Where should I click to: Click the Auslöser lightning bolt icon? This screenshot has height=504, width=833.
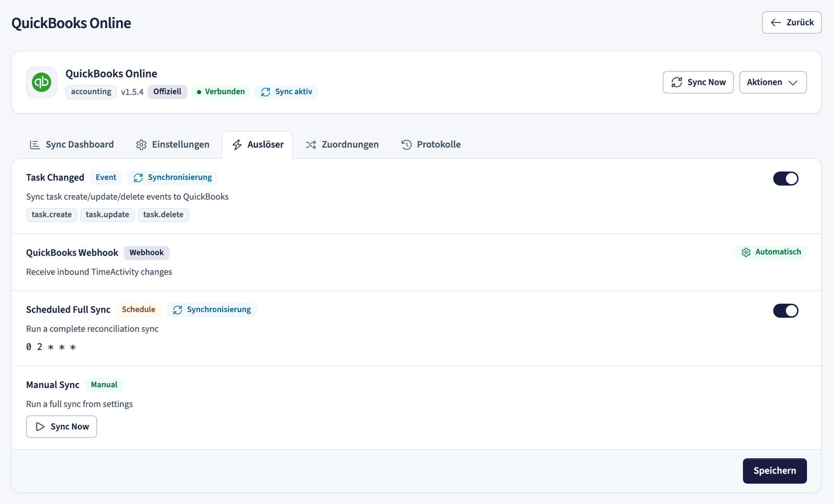(x=237, y=145)
